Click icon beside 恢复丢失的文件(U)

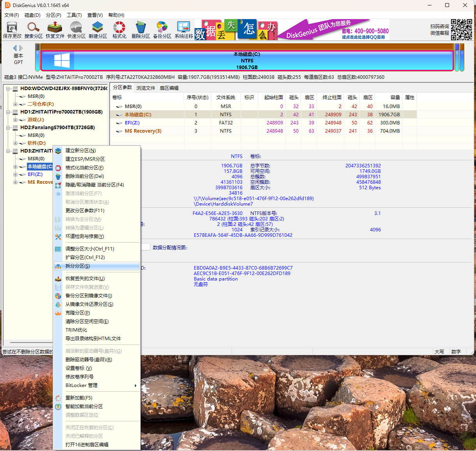pyautogui.click(x=58, y=279)
